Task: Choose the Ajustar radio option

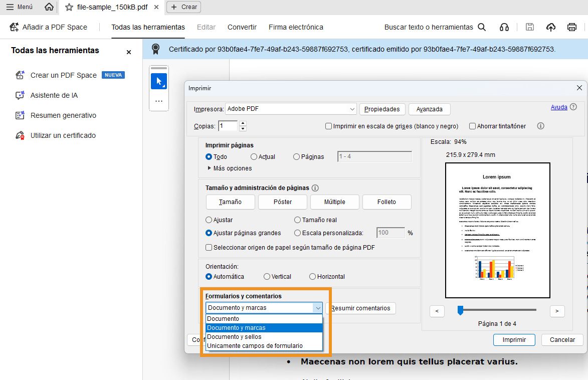Action: click(x=209, y=220)
